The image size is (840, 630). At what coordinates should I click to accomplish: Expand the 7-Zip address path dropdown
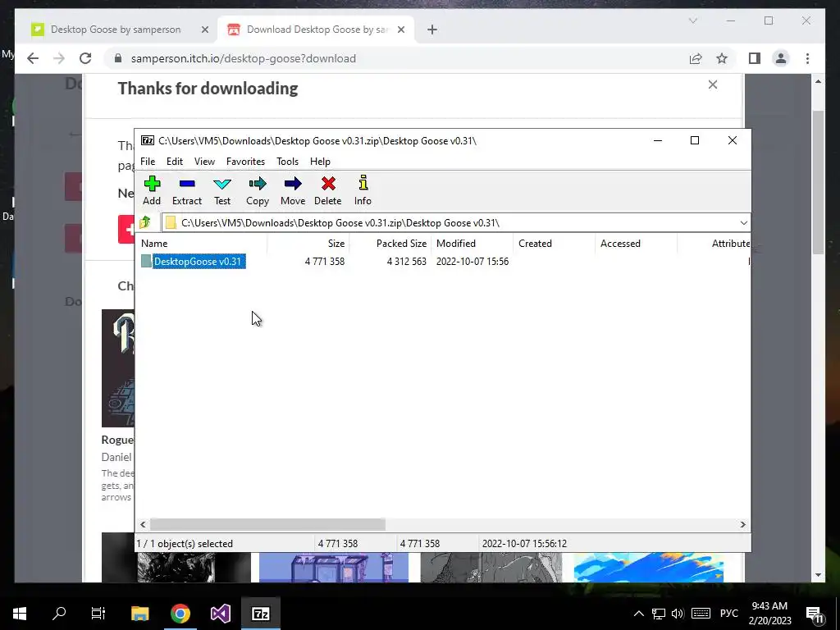click(743, 223)
